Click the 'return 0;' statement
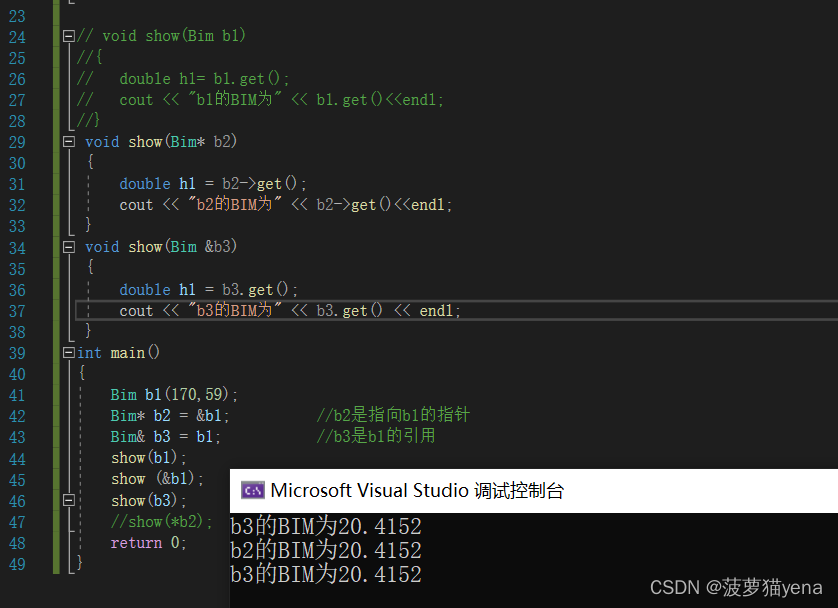This screenshot has width=838, height=608. [149, 543]
